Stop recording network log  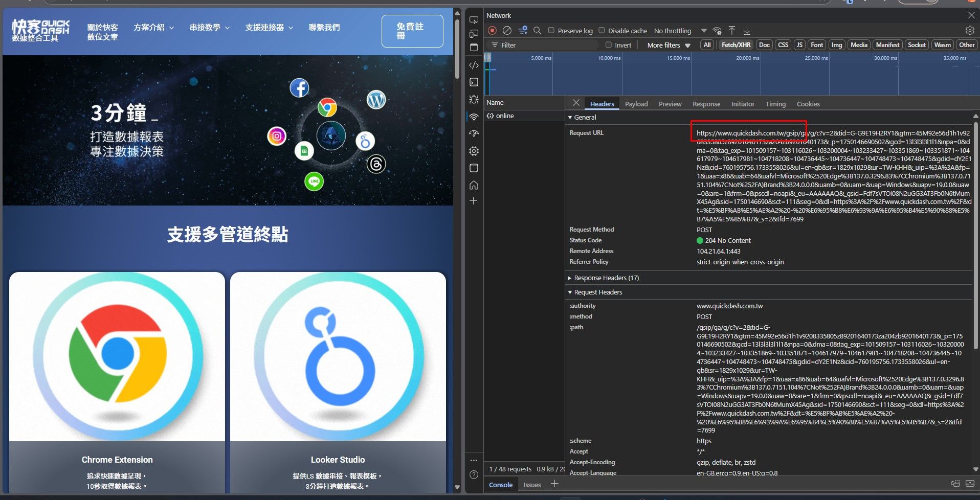click(493, 31)
